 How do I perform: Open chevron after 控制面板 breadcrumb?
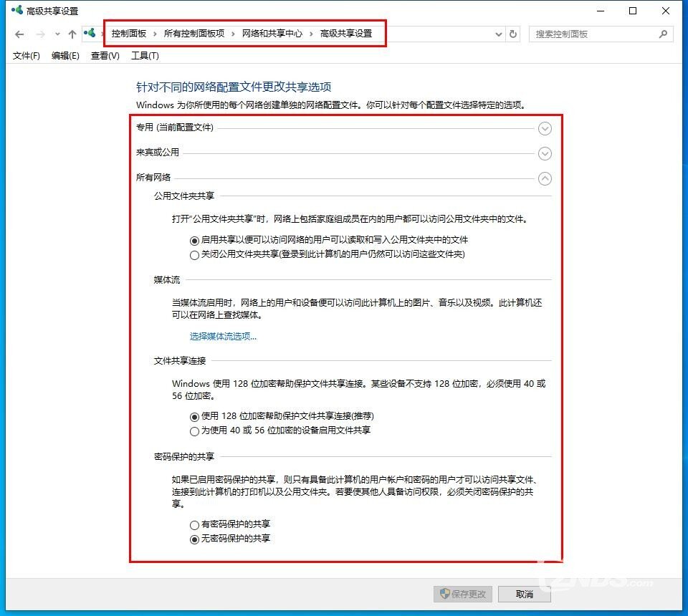coord(155,34)
